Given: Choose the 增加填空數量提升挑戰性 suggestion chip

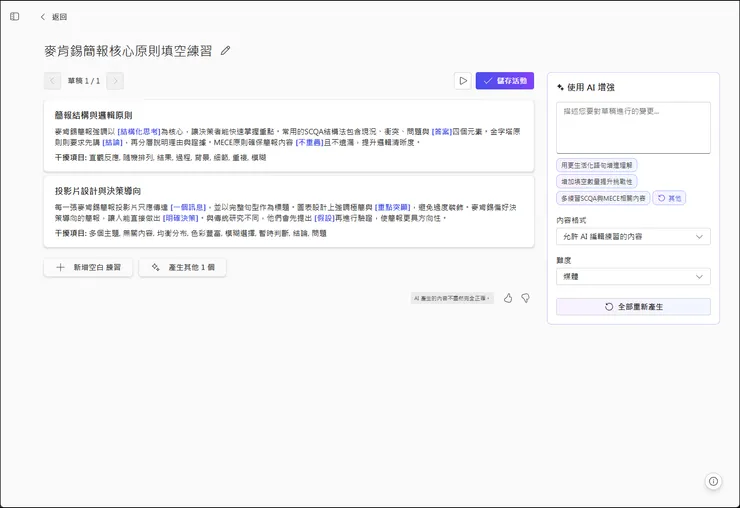Looking at the screenshot, I should [597, 182].
